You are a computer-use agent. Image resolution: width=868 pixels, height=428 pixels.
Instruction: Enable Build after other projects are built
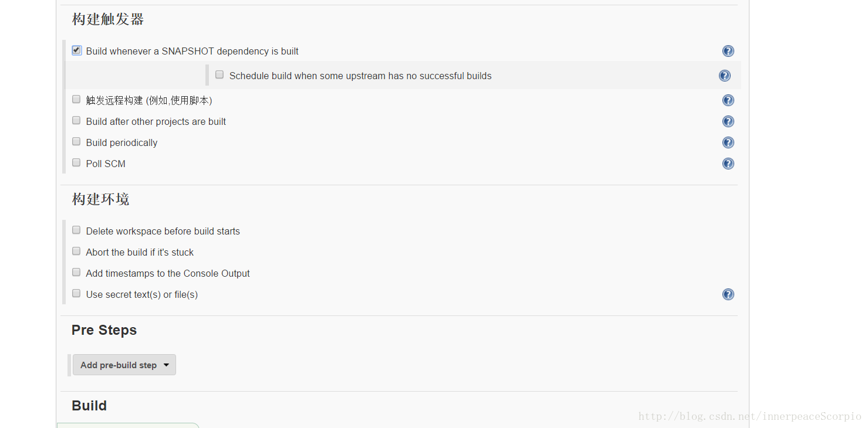pyautogui.click(x=76, y=120)
